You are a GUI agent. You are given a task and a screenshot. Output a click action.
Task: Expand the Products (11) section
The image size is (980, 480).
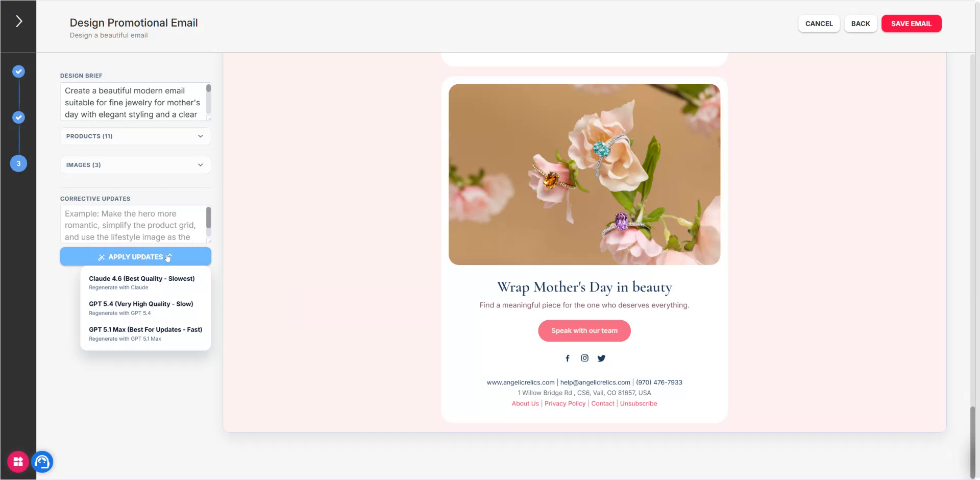click(135, 136)
